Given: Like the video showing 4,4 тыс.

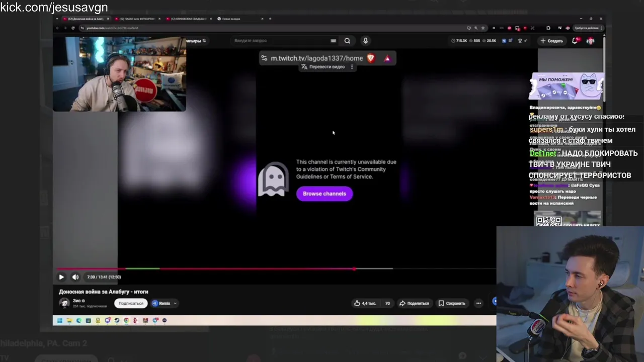Looking at the screenshot, I should [365, 303].
